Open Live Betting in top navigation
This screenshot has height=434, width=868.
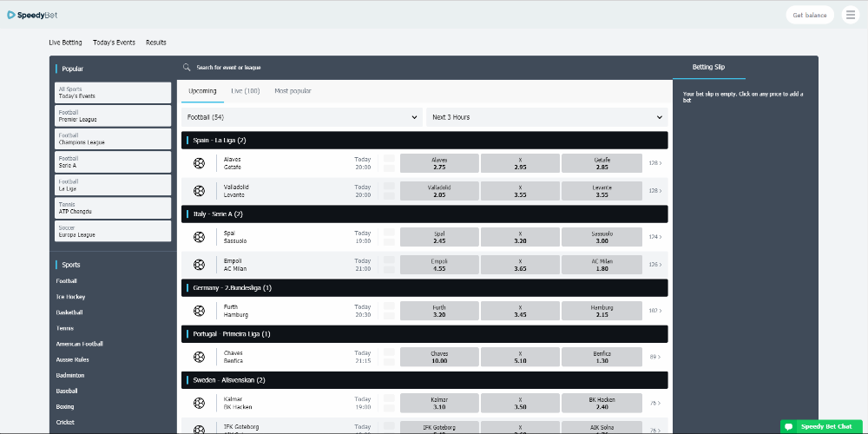click(x=65, y=43)
